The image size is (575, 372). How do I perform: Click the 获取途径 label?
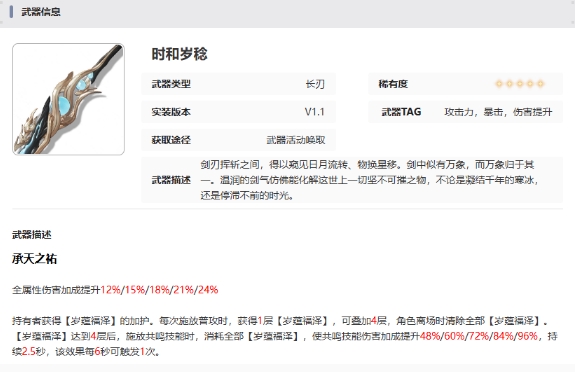(171, 140)
